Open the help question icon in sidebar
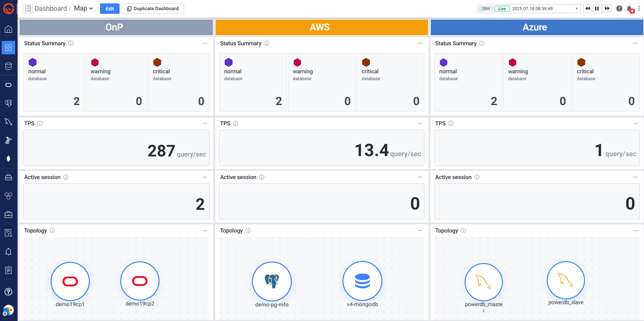Image resolution: width=644 pixels, height=321 pixels. pos(8,292)
